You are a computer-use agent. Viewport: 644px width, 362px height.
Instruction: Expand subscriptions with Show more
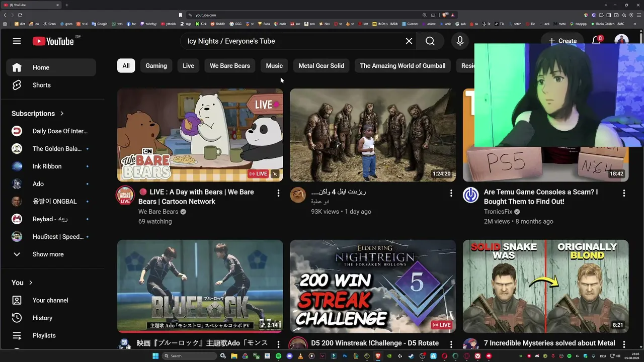pos(51,254)
